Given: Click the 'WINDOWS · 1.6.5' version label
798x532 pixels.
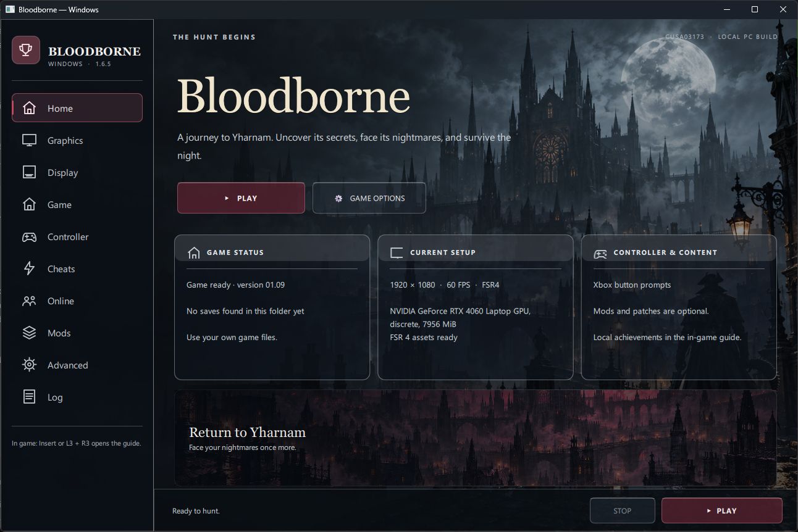Looking at the screenshot, I should [x=80, y=64].
